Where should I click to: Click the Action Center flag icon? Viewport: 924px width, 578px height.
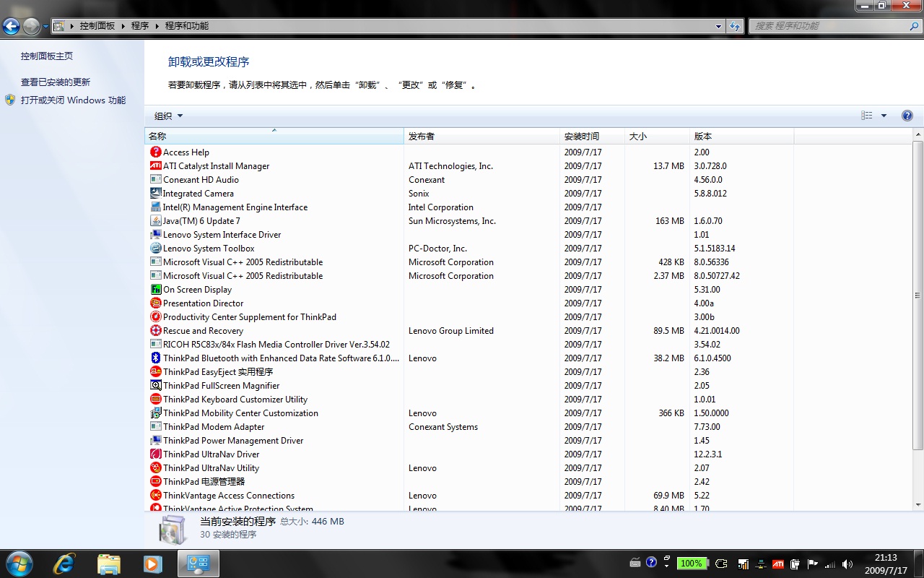coord(813,564)
